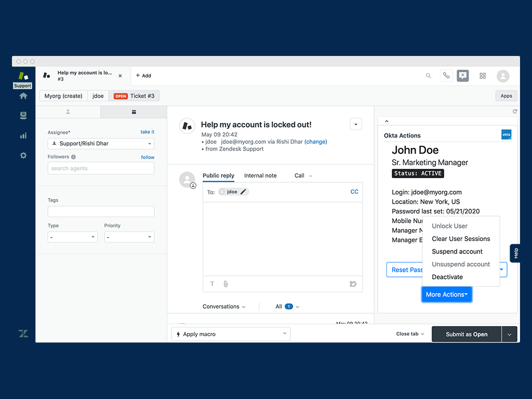Expand the Conversations dropdown
The width and height of the screenshot is (532, 399).
pyautogui.click(x=224, y=307)
